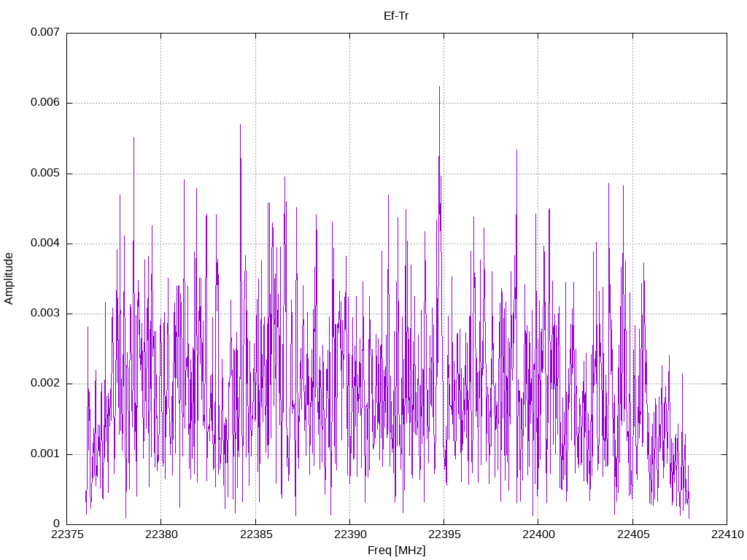Click the y-axis tick label 0.001
Viewport: 747px width, 560px height.
(45, 454)
